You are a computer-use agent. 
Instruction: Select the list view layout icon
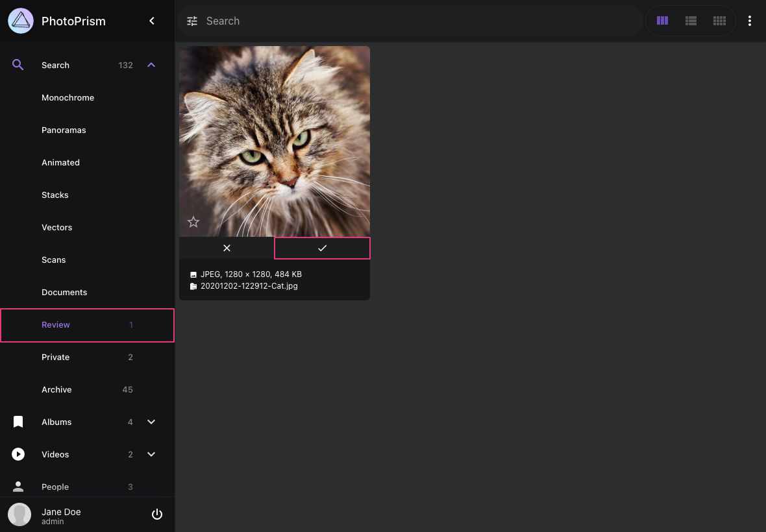(691, 20)
